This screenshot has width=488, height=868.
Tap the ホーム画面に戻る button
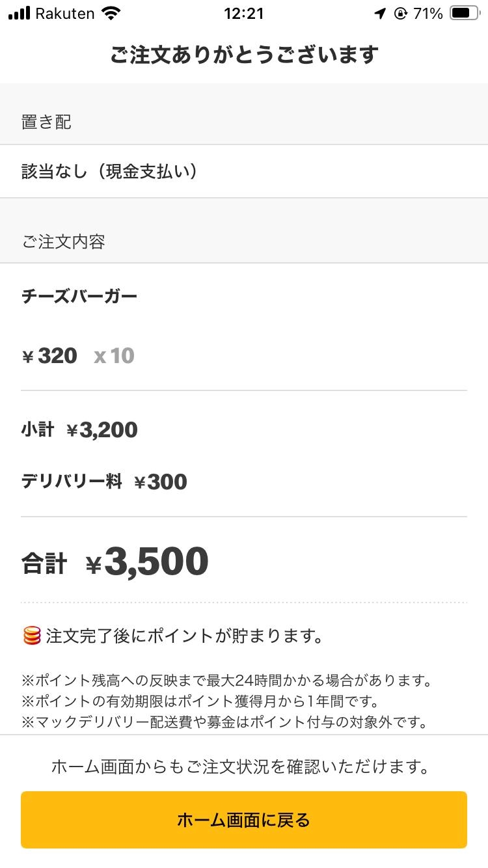244,820
